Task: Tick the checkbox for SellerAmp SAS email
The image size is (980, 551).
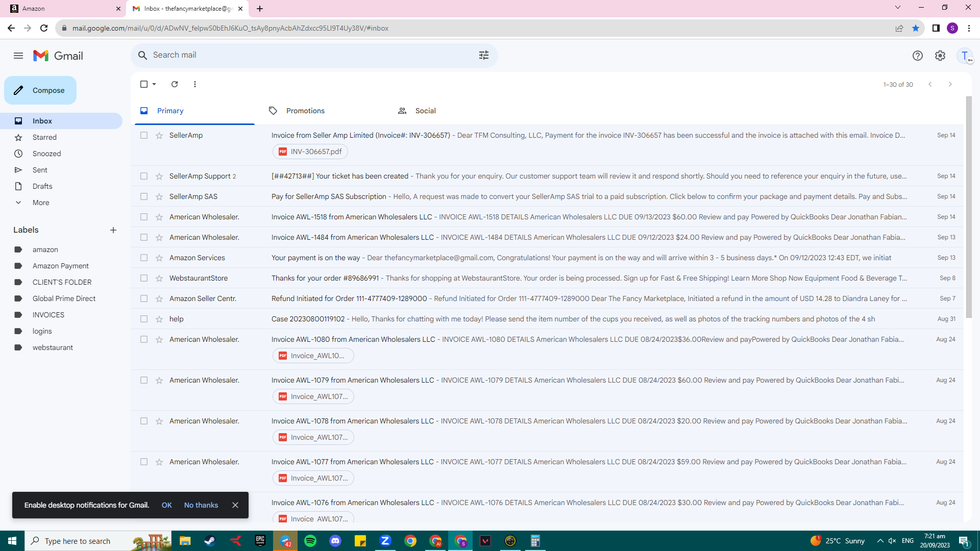Action: point(144,196)
